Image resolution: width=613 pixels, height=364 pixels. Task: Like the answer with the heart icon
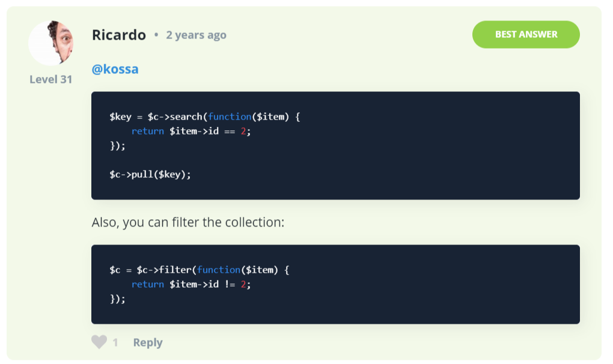pos(99,342)
